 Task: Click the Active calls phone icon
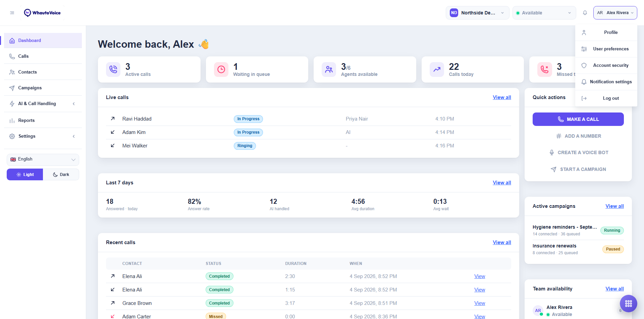pyautogui.click(x=113, y=70)
